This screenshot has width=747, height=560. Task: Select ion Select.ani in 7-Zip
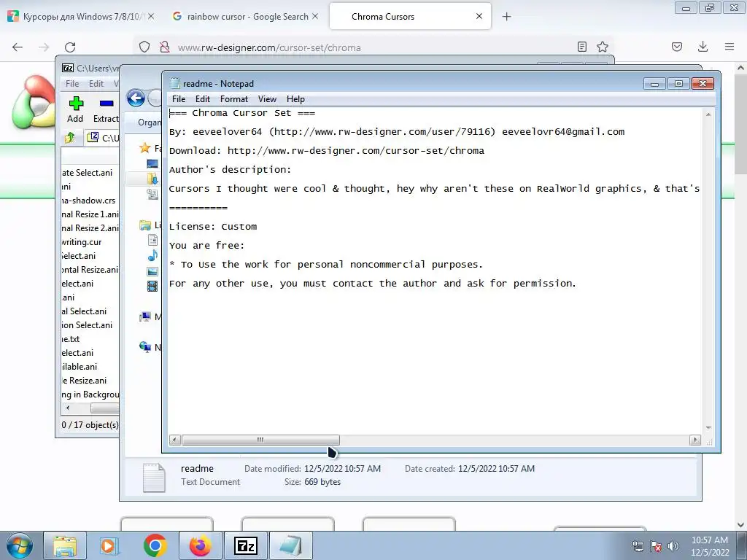[88, 325]
